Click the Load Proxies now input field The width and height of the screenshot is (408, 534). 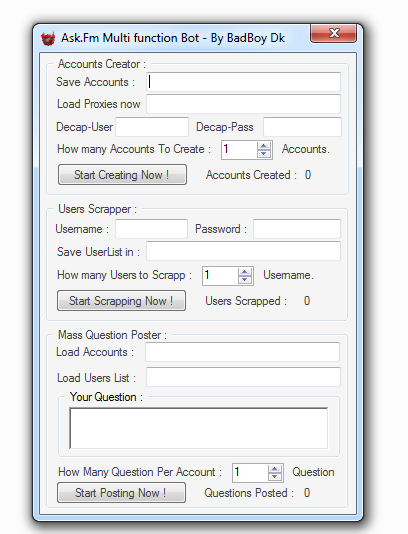[x=243, y=104]
